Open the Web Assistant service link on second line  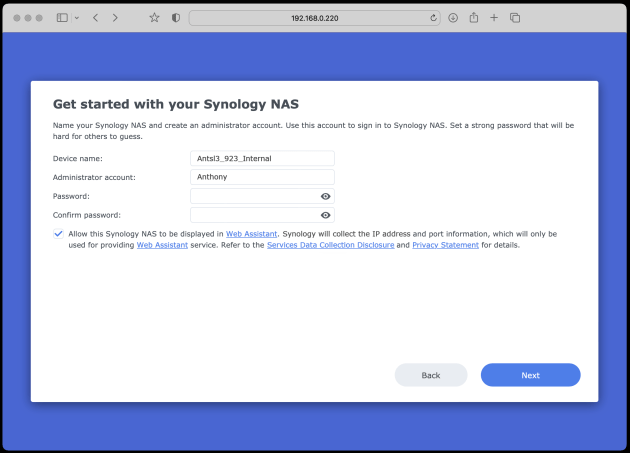(x=162, y=245)
